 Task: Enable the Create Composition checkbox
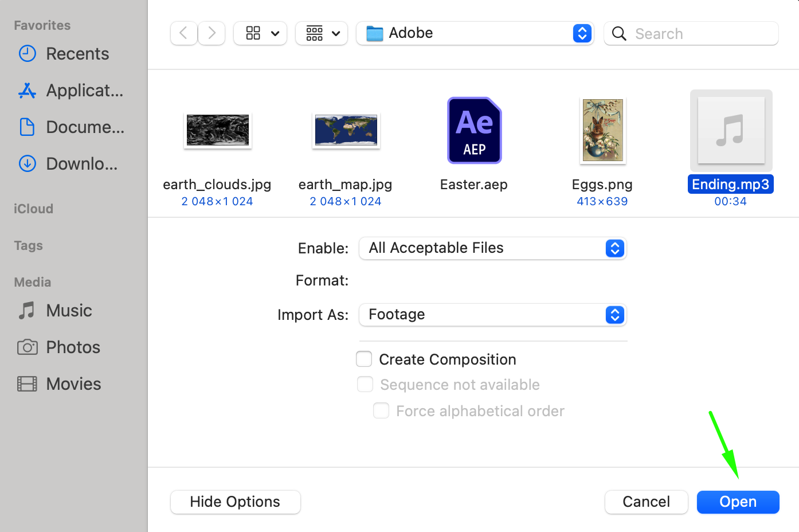[x=364, y=359]
